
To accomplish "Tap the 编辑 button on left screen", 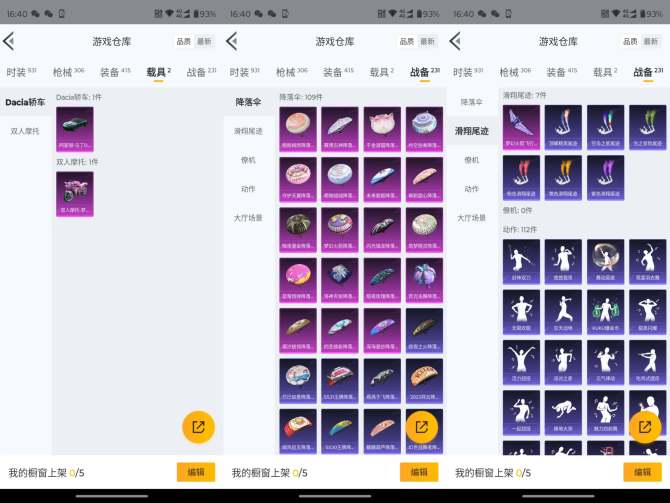I will pos(196,472).
